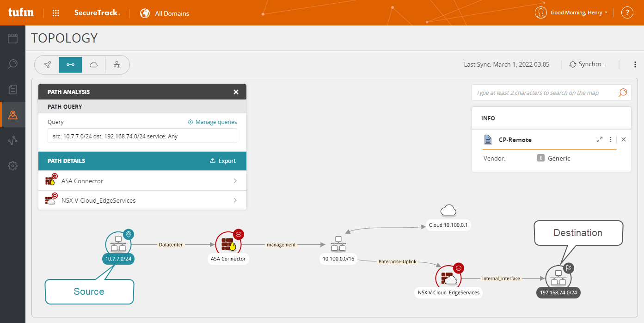Click the Export button in Path Details

tap(223, 161)
